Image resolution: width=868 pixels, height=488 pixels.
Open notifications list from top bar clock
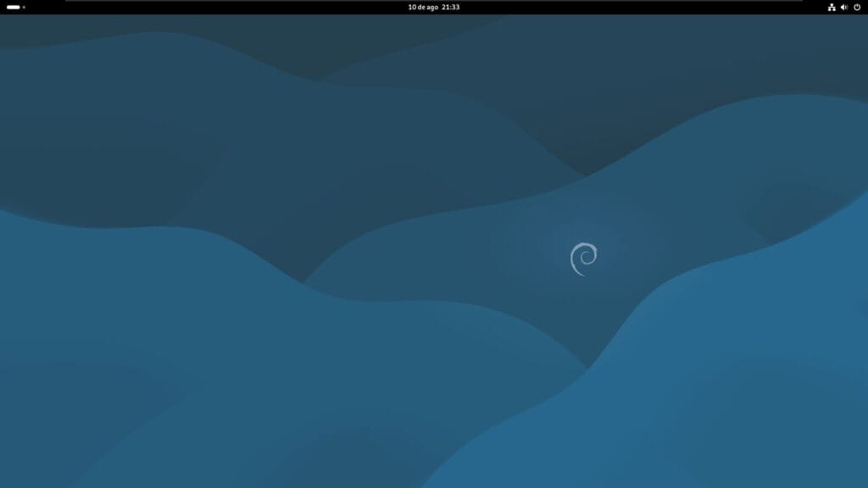434,7
